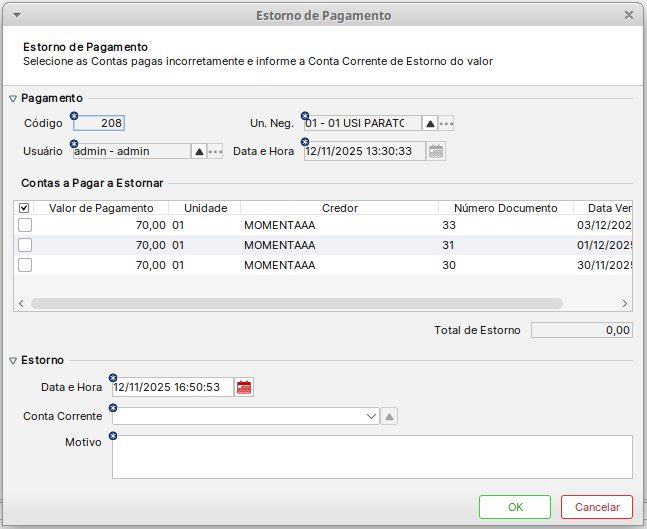
Task: Click the Usuário up-arrow lookup button
Action: [199, 151]
